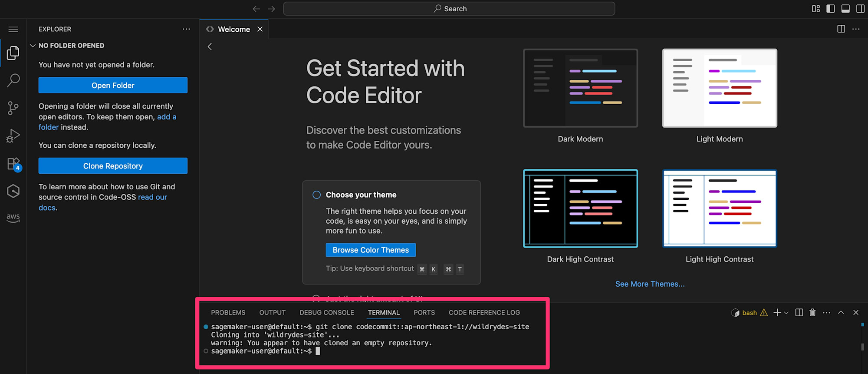
Task: Select the Choose your theme radio circle
Action: [317, 195]
